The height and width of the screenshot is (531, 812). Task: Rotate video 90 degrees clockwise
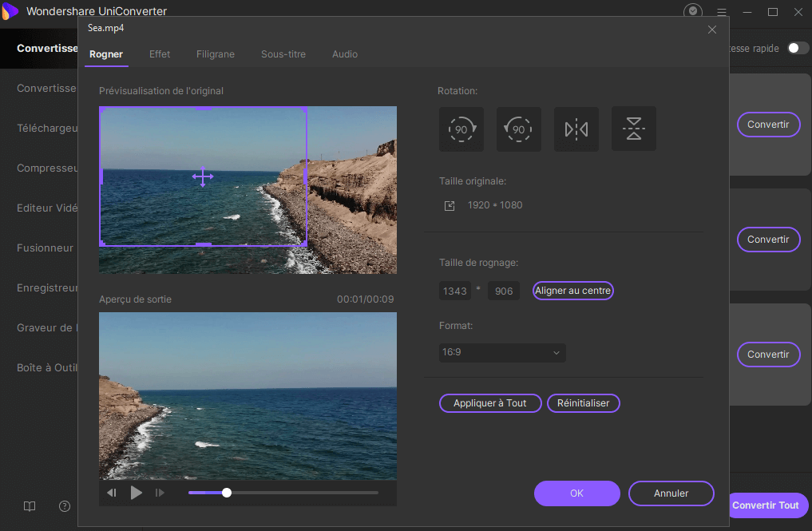461,129
